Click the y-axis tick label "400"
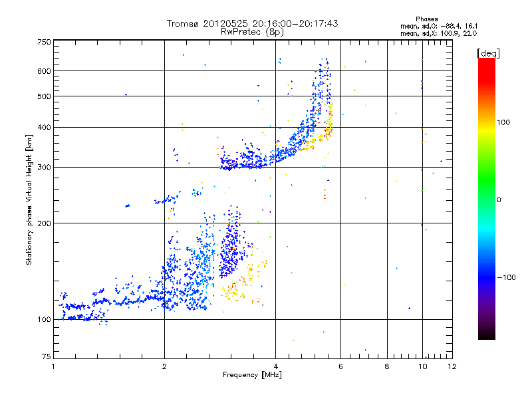532x399 pixels. pyautogui.click(x=44, y=127)
